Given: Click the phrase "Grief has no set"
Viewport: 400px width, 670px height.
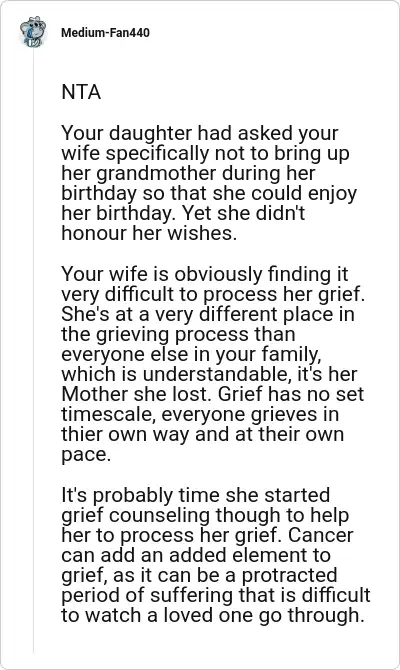Looking at the screenshot, I should click(291, 394).
